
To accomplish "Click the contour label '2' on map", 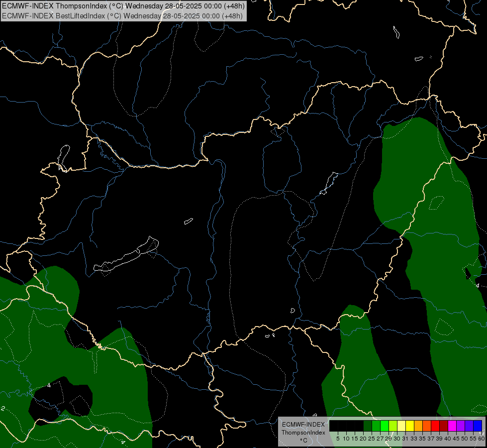I will tap(3, 408).
